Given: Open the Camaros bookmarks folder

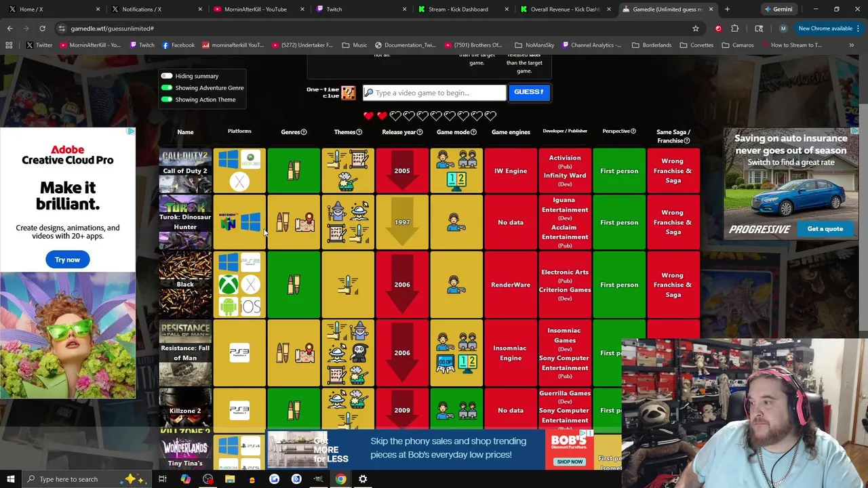Looking at the screenshot, I should click(737, 45).
